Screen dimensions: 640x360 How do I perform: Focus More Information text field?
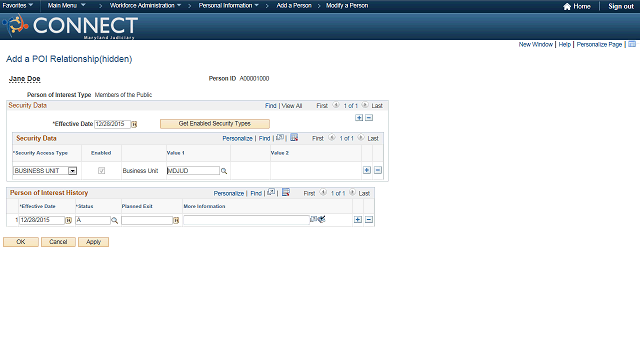coord(247,220)
